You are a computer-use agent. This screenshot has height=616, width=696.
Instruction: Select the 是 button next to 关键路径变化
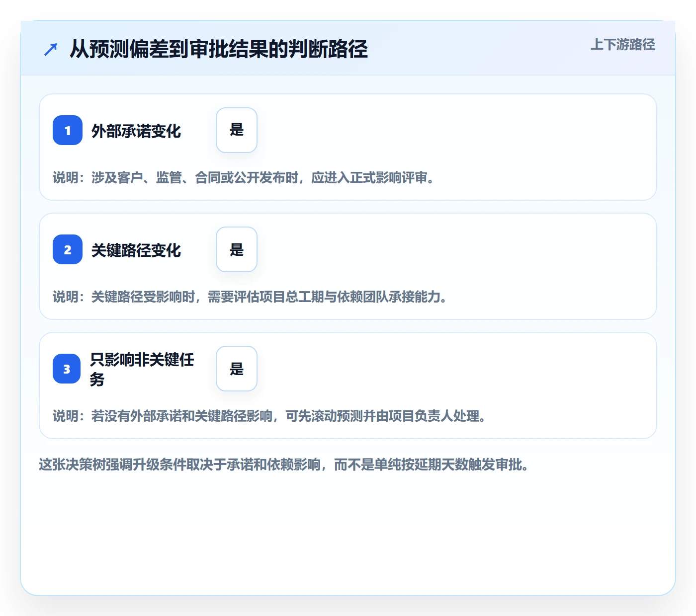(x=237, y=249)
